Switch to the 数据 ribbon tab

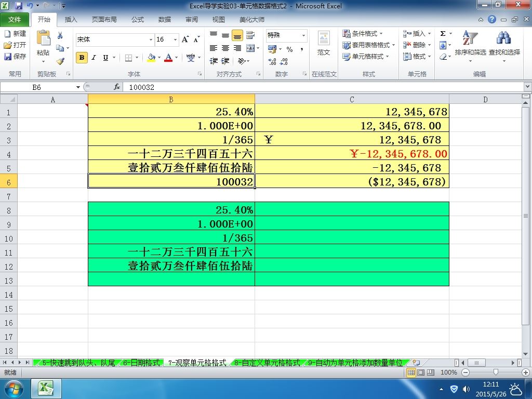[165, 20]
